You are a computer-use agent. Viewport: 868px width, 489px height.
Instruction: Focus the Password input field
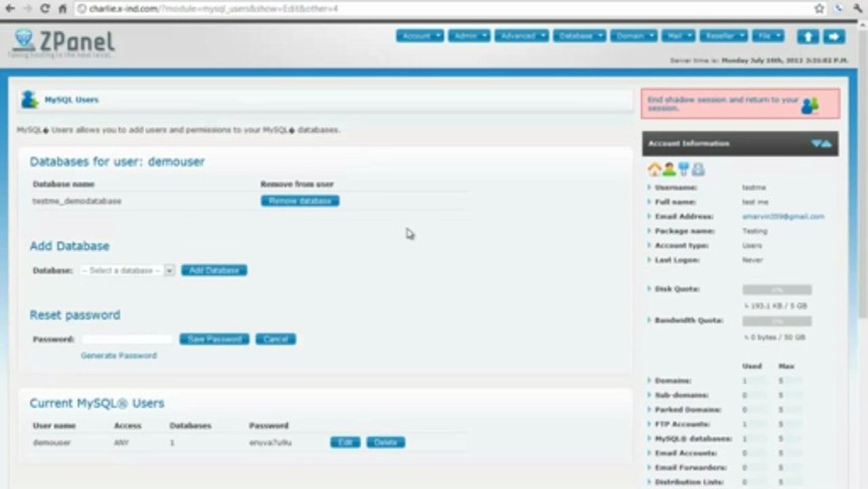pyautogui.click(x=127, y=339)
